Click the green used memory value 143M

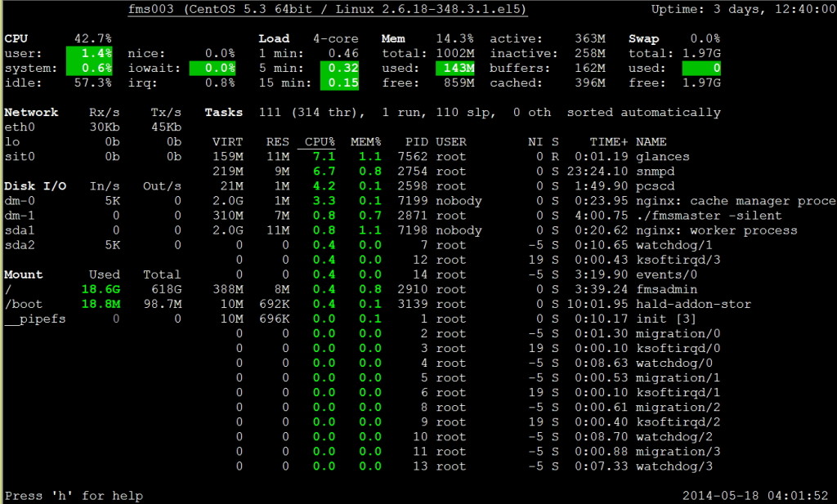tap(454, 69)
